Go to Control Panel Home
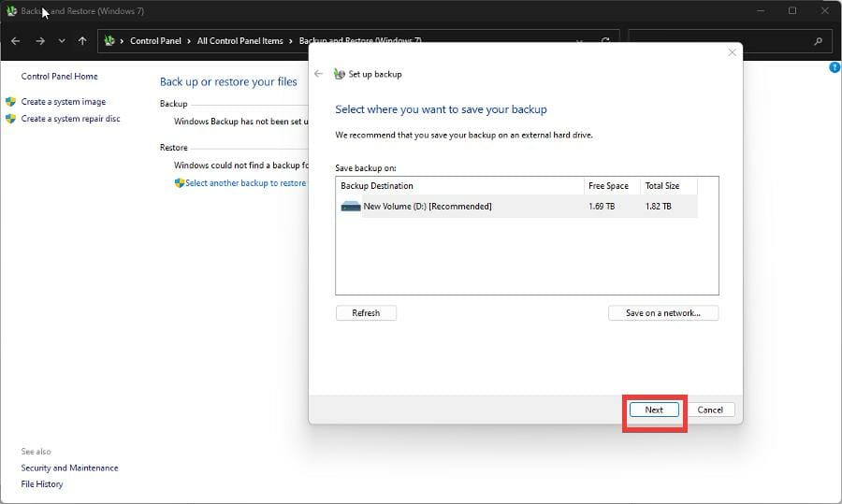This screenshot has width=842, height=504. click(x=59, y=77)
